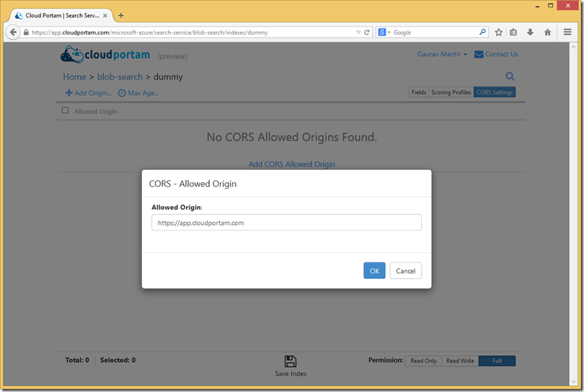The height and width of the screenshot is (392, 584).
Task: Open the Google search engine dropdown
Action: [x=384, y=32]
